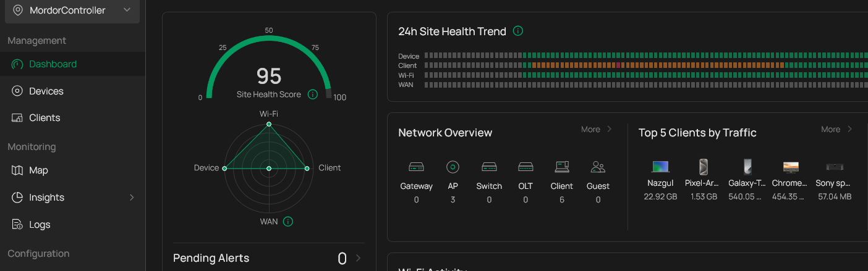Click the 57.04 MB traffic value
868x271 pixels.
tap(834, 197)
